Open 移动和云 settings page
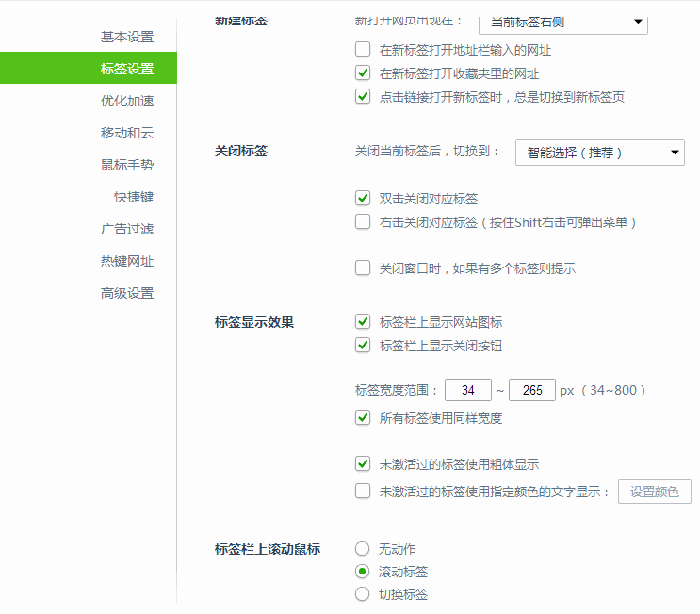The height and width of the screenshot is (614, 700). click(x=127, y=133)
